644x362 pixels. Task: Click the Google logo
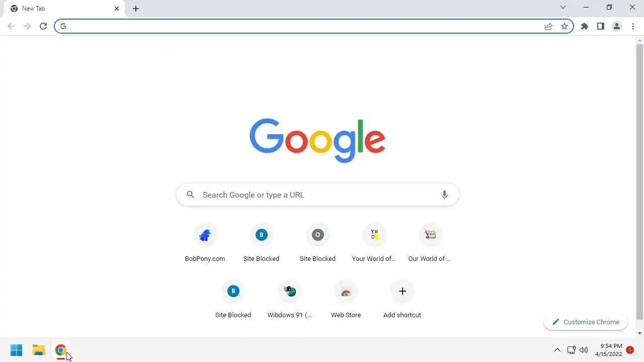pyautogui.click(x=317, y=140)
